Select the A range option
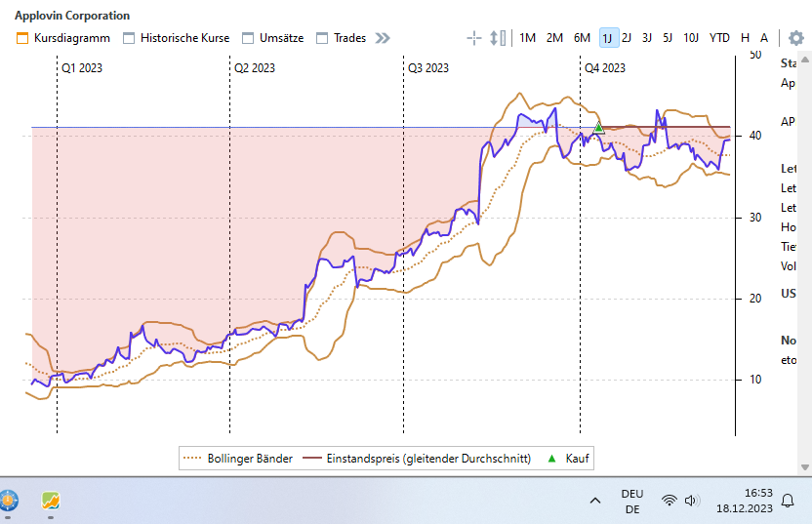The width and height of the screenshot is (812, 524). point(764,38)
